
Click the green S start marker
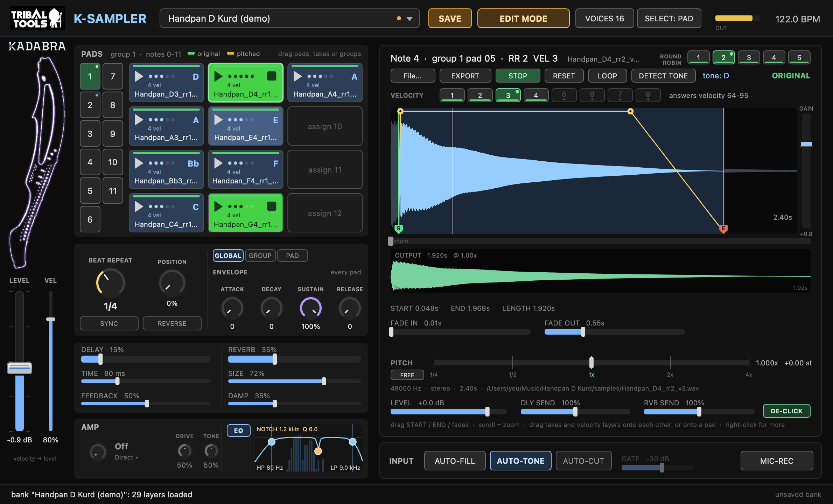pos(398,228)
